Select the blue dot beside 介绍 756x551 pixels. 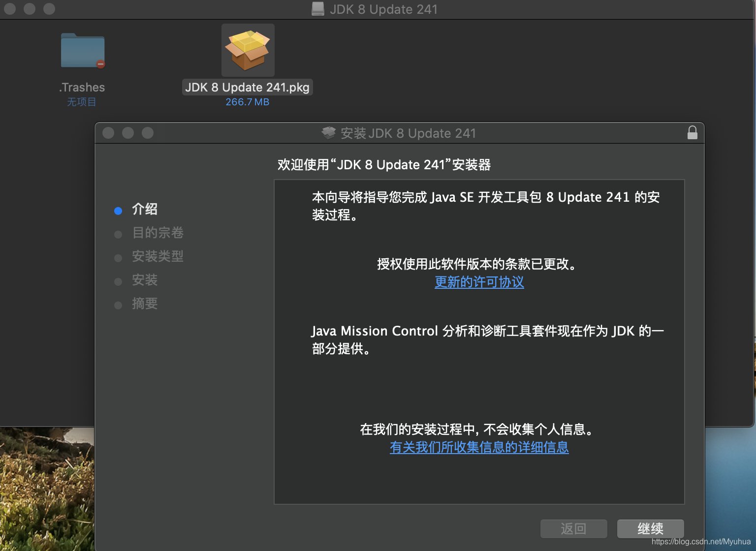(118, 211)
